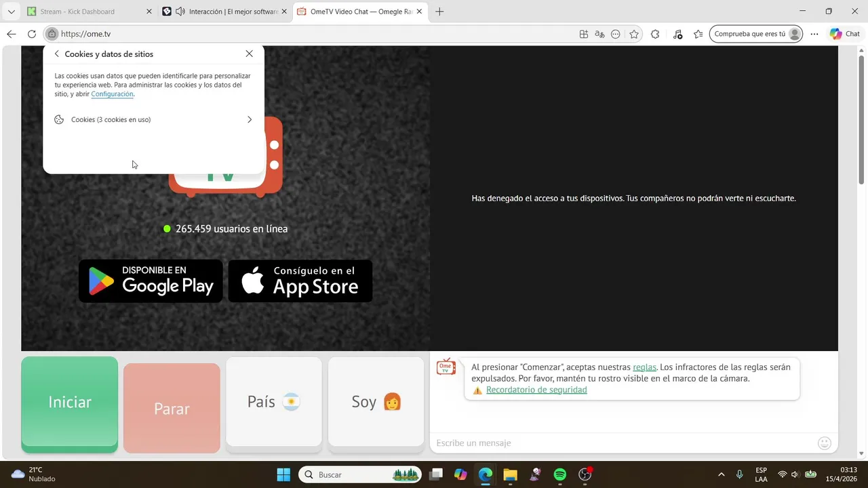Image resolution: width=868 pixels, height=488 pixels.
Task: Click the Edge icon in taskbar
Action: coord(485,474)
